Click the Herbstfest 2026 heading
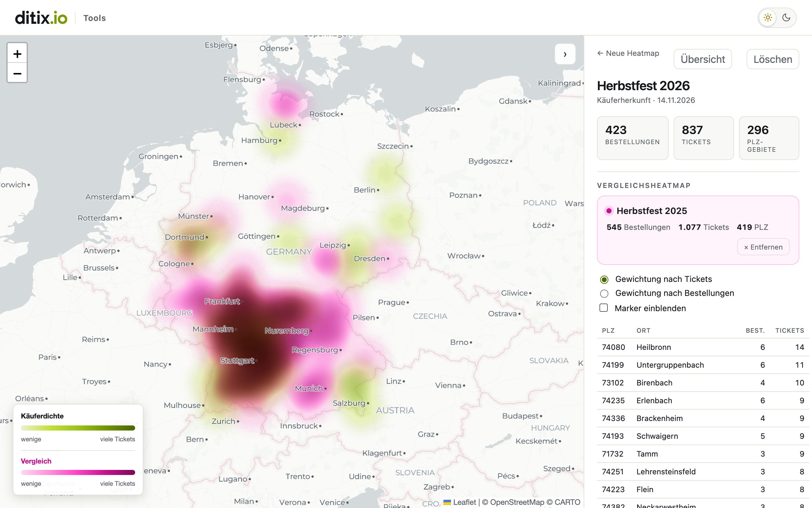 643,86
